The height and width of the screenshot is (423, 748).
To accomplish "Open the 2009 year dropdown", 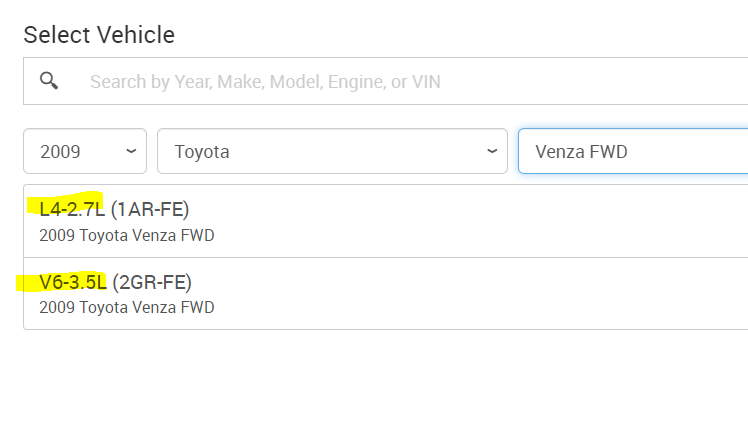I will [85, 152].
